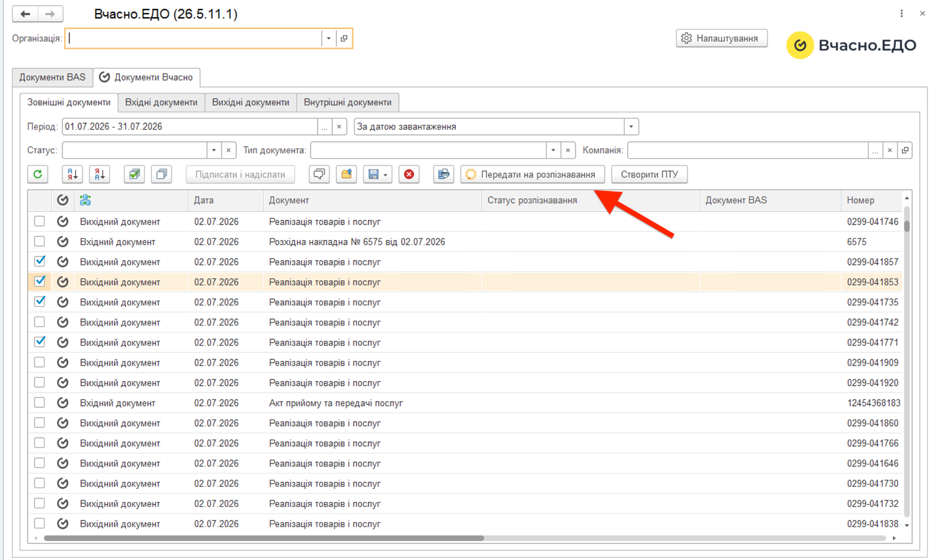Screen dimensions: 937x560
Task: Tick checkbox for document 0299-041838
Action: [x=40, y=523]
